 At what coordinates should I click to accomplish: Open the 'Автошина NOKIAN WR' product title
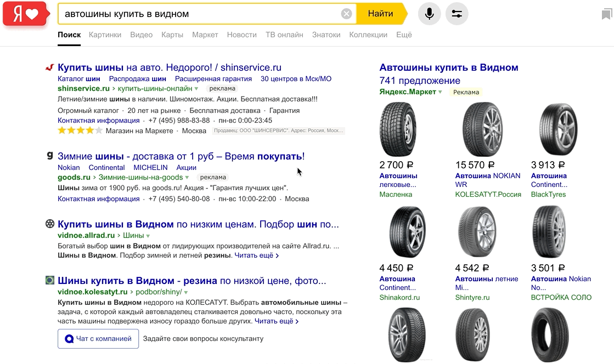tap(487, 180)
